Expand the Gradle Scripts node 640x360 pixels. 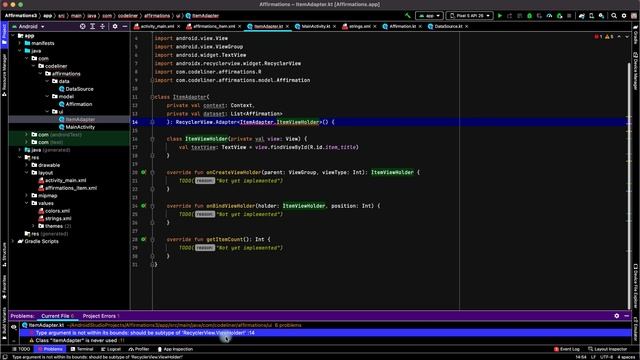pyautogui.click(x=13, y=241)
